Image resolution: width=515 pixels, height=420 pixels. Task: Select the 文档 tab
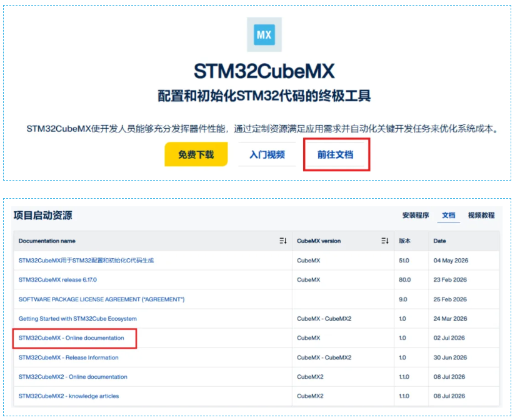click(x=448, y=215)
